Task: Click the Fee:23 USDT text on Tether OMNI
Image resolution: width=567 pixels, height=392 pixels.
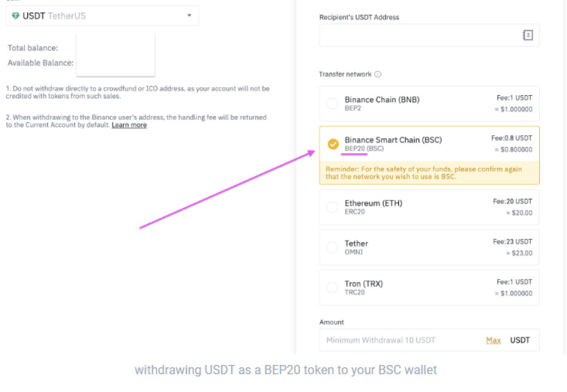Action: [512, 241]
